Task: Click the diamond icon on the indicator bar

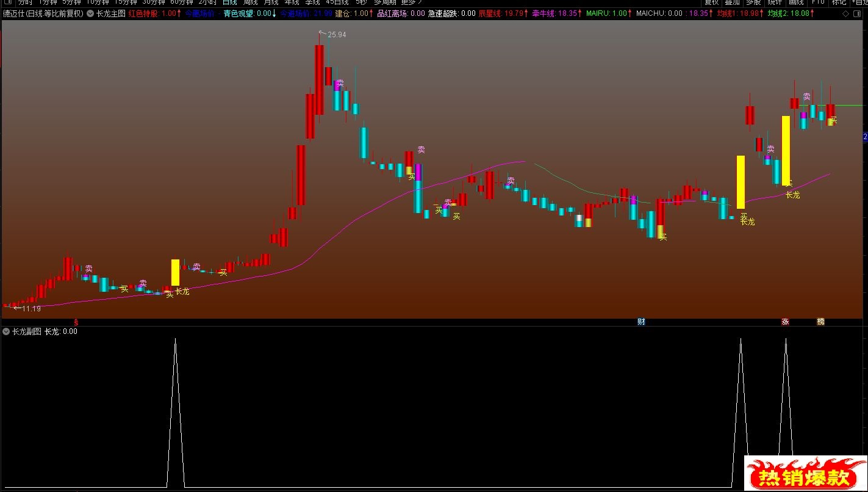Action: (846, 13)
